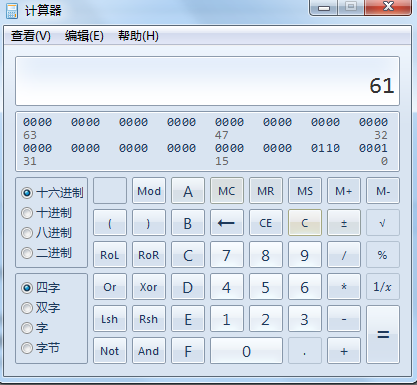Select binary 二进制 radio option
417x385 pixels.
click(46, 253)
